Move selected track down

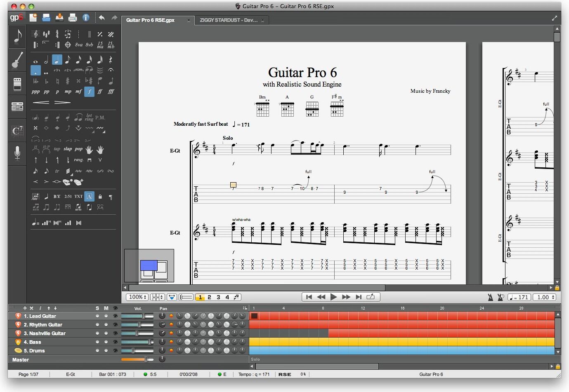[55, 308]
